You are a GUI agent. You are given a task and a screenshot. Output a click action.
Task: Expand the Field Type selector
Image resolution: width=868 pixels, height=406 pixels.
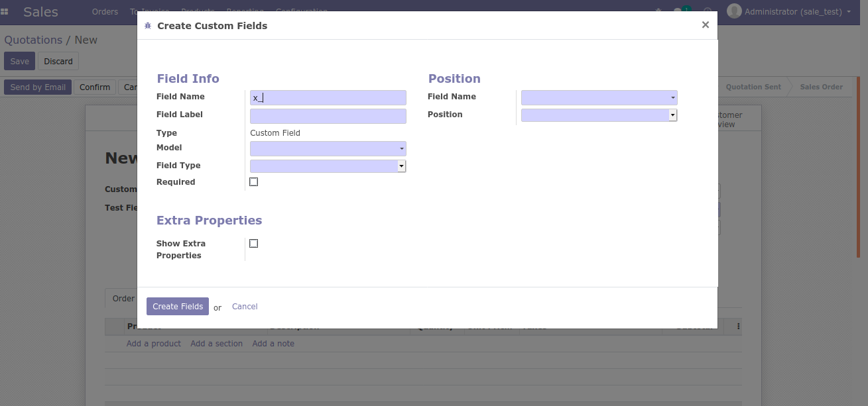click(328, 166)
